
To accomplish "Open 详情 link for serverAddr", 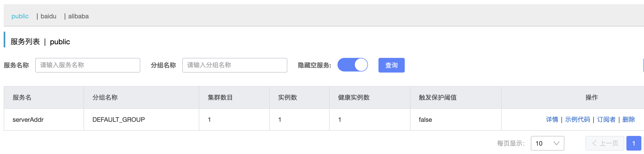I will click(x=552, y=120).
